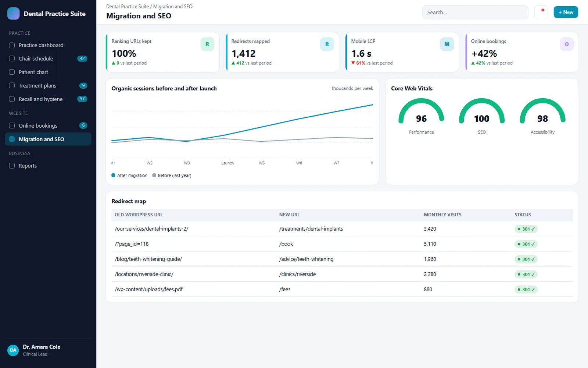The height and width of the screenshot is (368, 588).
Task: Click the Reports sidebar icon
Action: coord(12,166)
